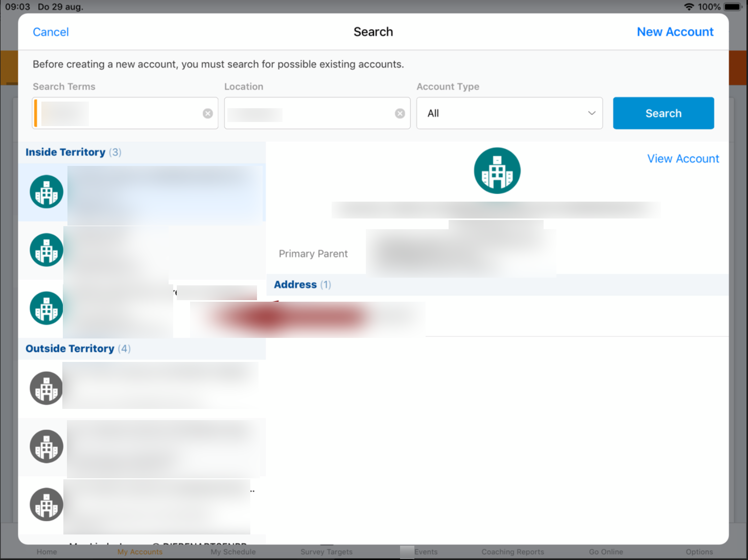
Task: Tap Cancel to dismiss the search dialog
Action: pos(51,32)
